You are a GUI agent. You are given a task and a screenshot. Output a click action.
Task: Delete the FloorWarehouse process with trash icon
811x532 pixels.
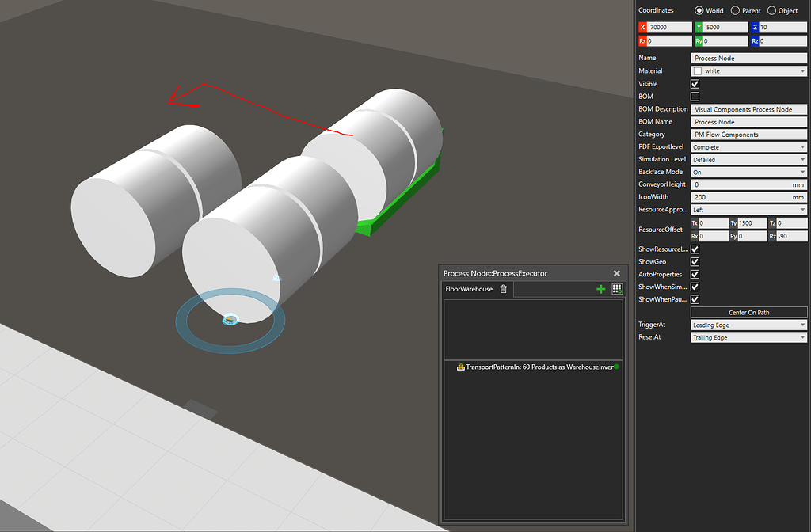[503, 289]
